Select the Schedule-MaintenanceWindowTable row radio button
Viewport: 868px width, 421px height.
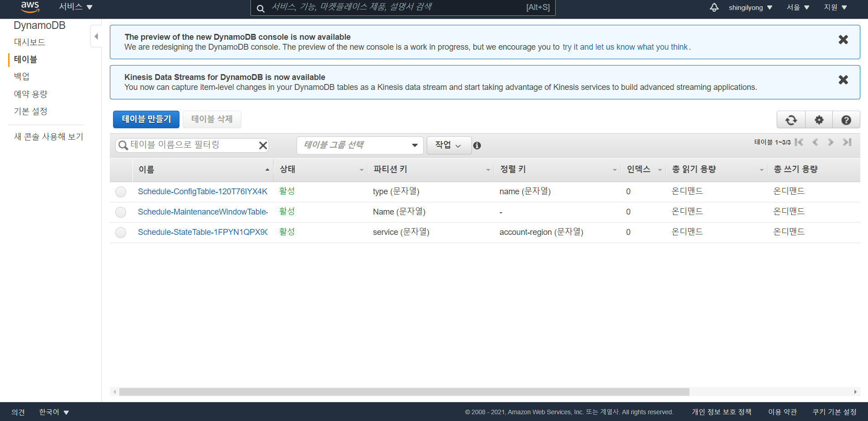[121, 212]
